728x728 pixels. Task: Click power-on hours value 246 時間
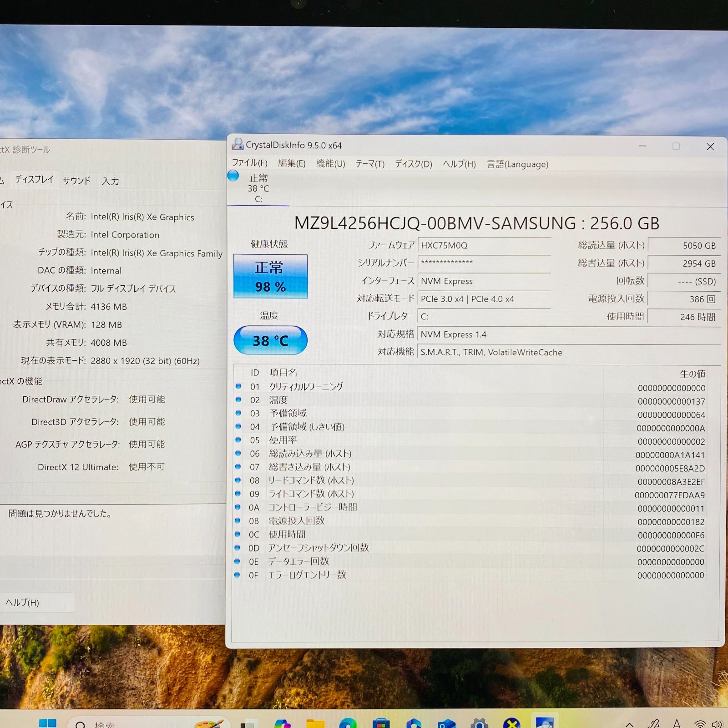point(684,317)
